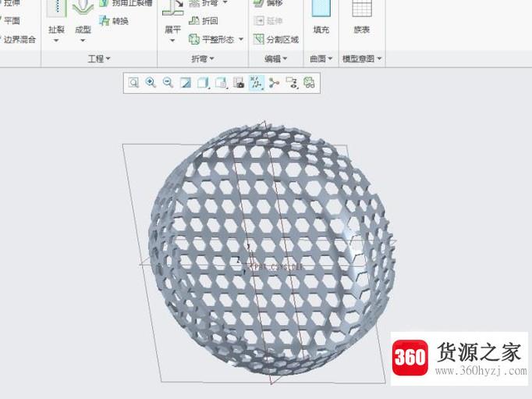The width and height of the screenshot is (532, 399).
Task: Expand the 平整形态 dropdown arrow
Action: coord(241,39)
